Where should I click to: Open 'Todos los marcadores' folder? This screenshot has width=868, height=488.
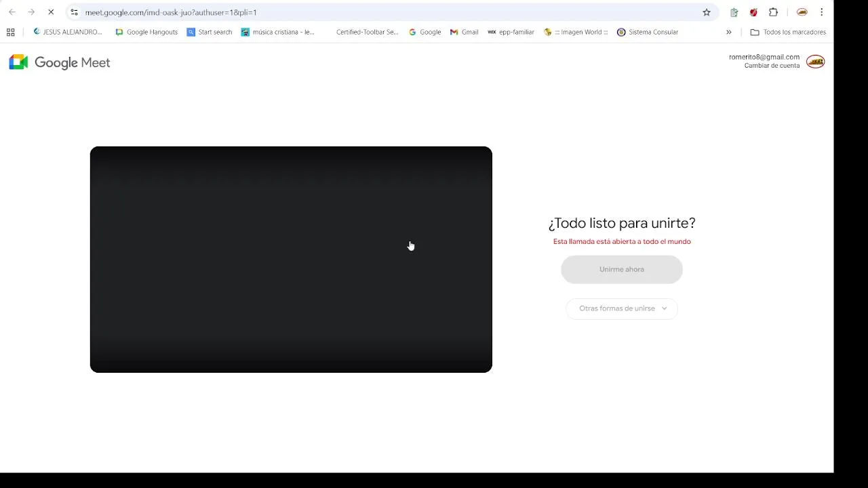pos(788,32)
